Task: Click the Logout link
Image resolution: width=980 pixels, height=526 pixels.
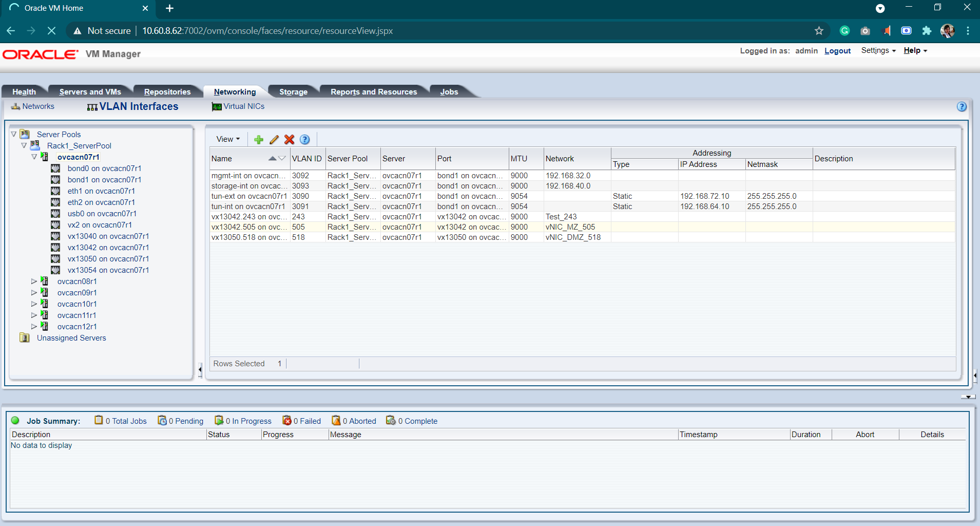Action: pyautogui.click(x=837, y=51)
